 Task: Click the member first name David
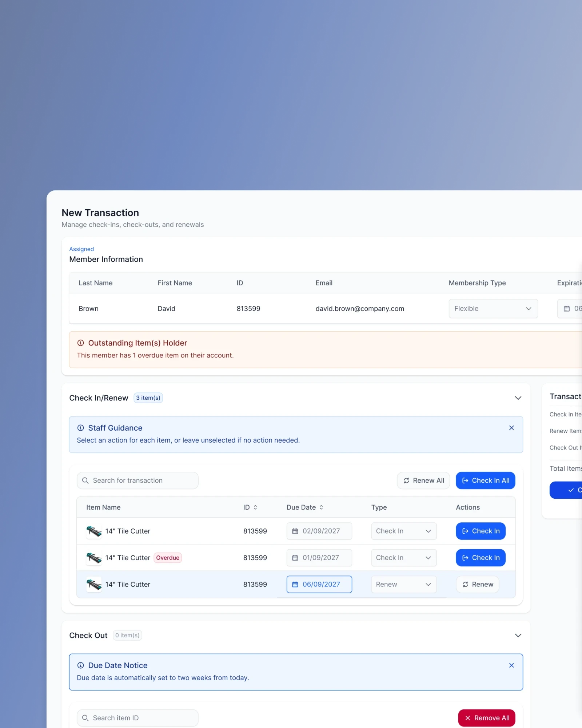point(166,309)
